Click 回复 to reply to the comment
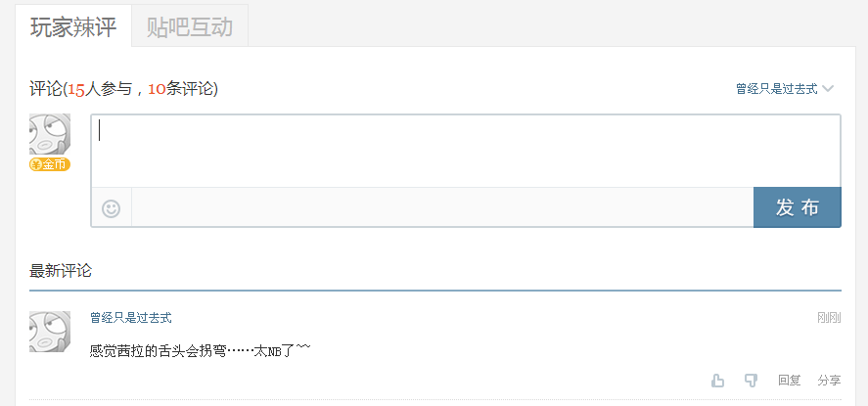 pos(789,381)
